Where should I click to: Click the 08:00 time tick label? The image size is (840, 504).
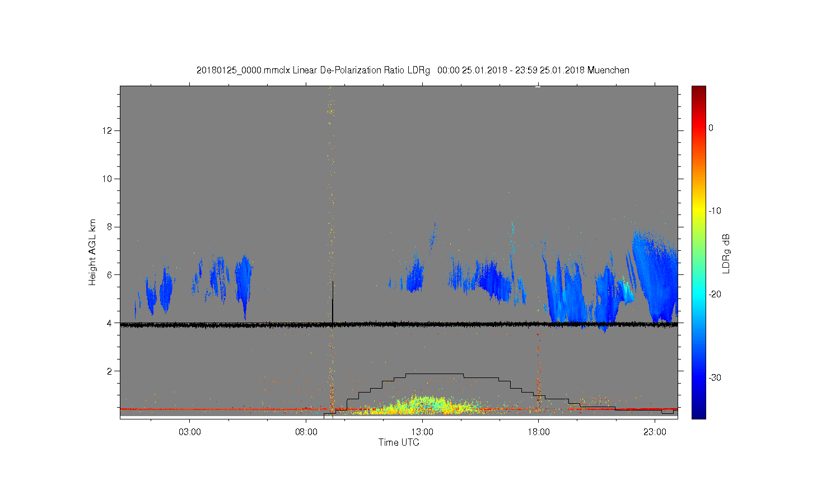click(306, 432)
